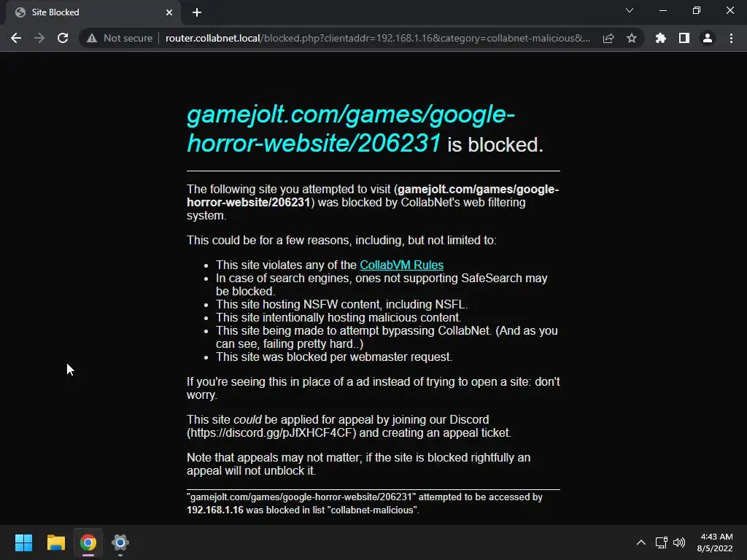The width and height of the screenshot is (747, 560).
Task: Open Chrome's three-dot menu
Action: pos(731,38)
